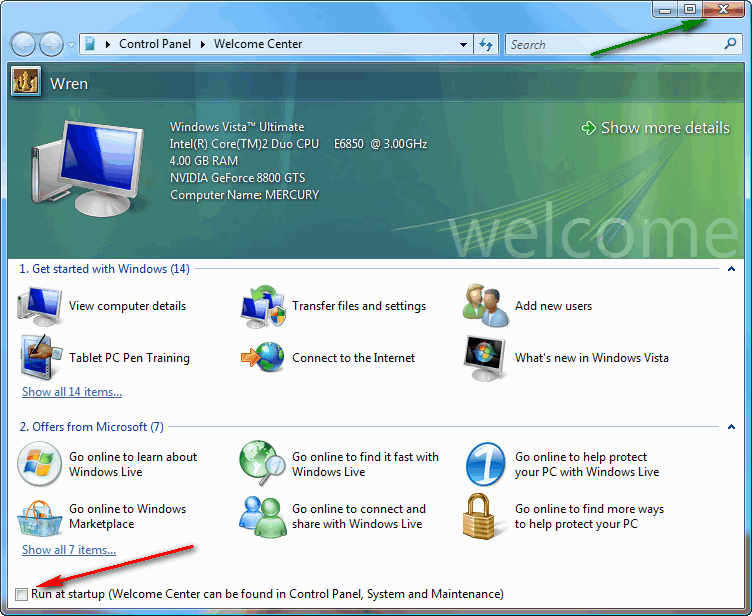
Task: Click the address bar location icon
Action: 90,44
